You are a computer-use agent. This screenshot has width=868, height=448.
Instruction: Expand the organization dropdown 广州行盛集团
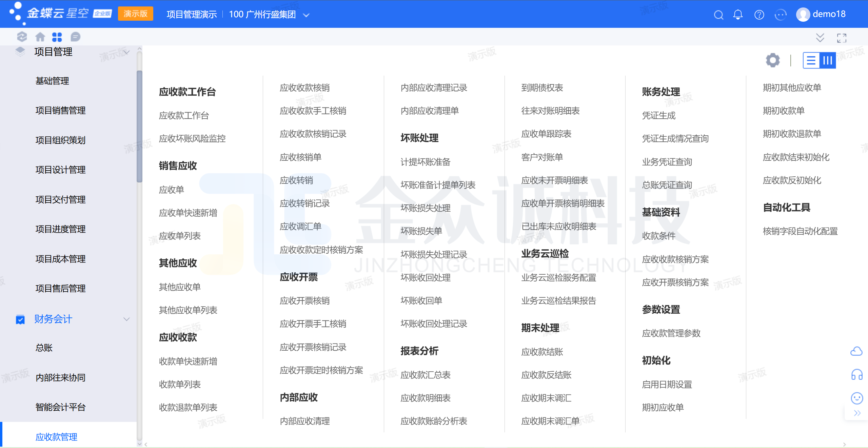click(306, 15)
